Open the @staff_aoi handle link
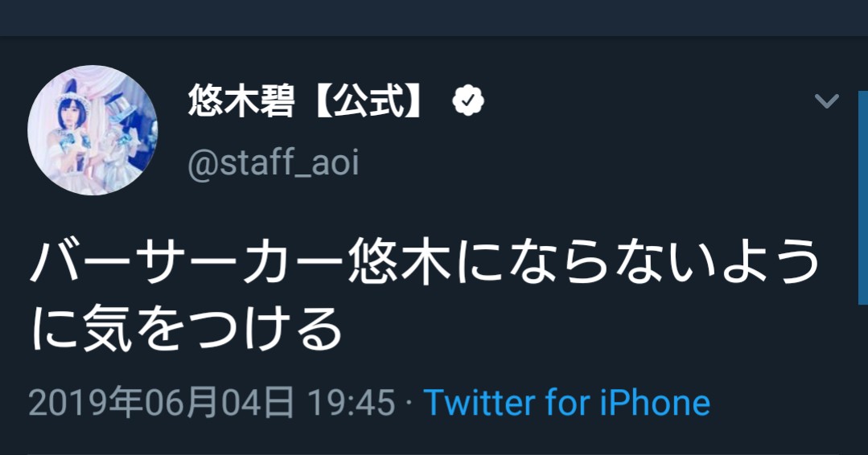The width and height of the screenshot is (868, 455). (x=273, y=162)
